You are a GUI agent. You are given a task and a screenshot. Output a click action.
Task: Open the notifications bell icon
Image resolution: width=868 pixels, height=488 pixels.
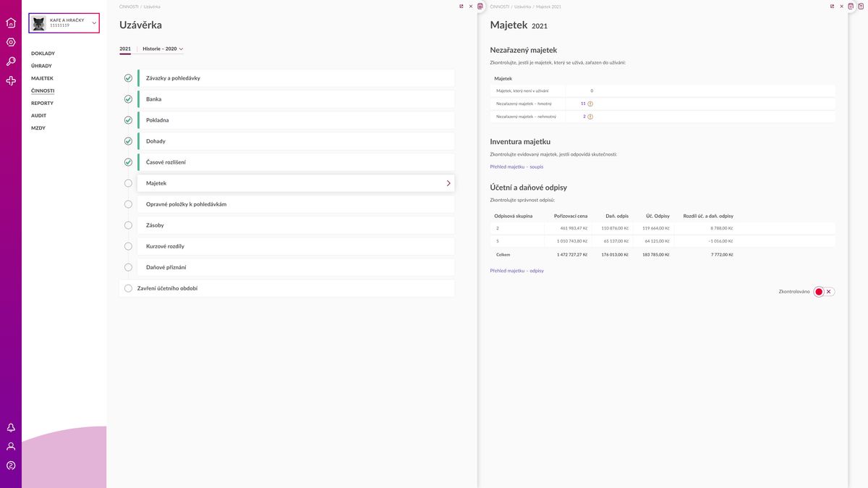(x=11, y=427)
